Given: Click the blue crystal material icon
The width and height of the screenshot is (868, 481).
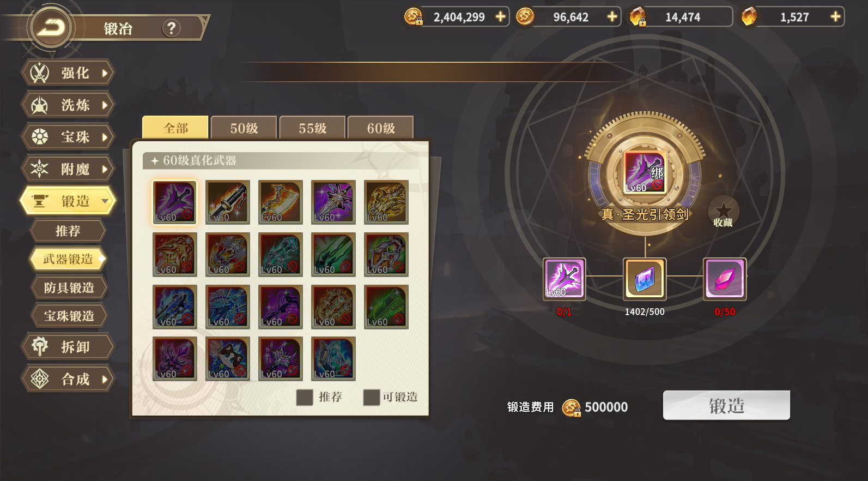Looking at the screenshot, I should coord(645,279).
